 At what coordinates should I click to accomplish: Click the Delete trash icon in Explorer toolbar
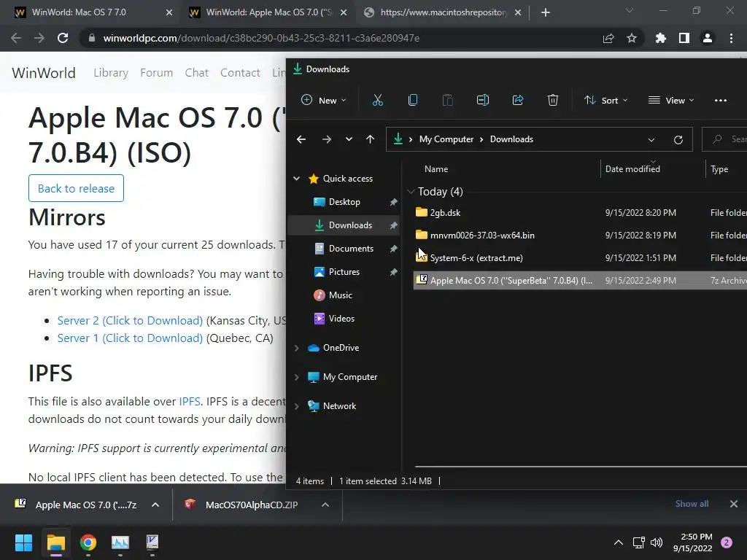pyautogui.click(x=553, y=100)
